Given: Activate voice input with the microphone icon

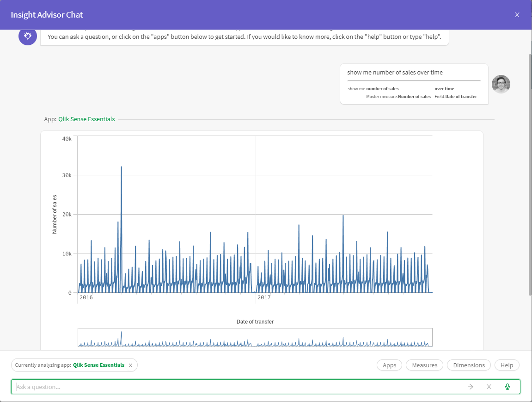Looking at the screenshot, I should coord(507,386).
